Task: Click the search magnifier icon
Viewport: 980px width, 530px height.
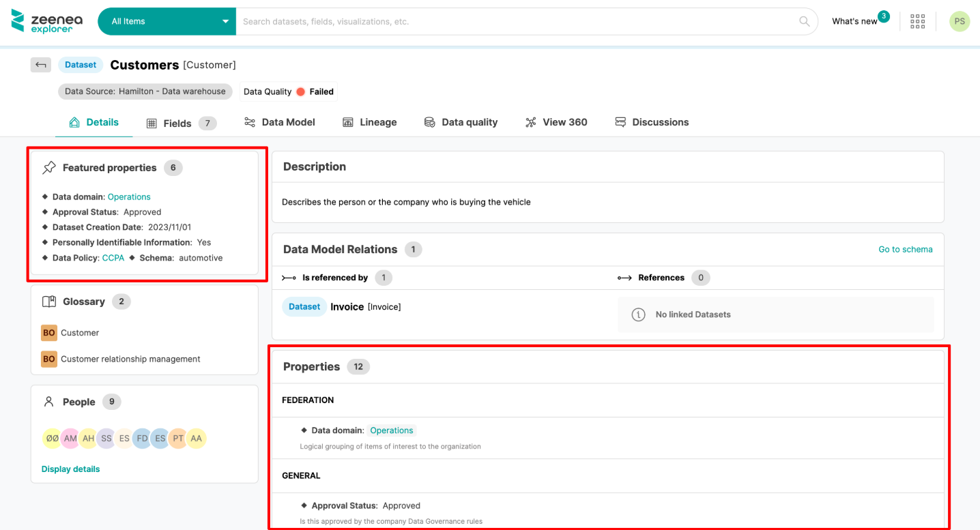Action: (x=805, y=21)
